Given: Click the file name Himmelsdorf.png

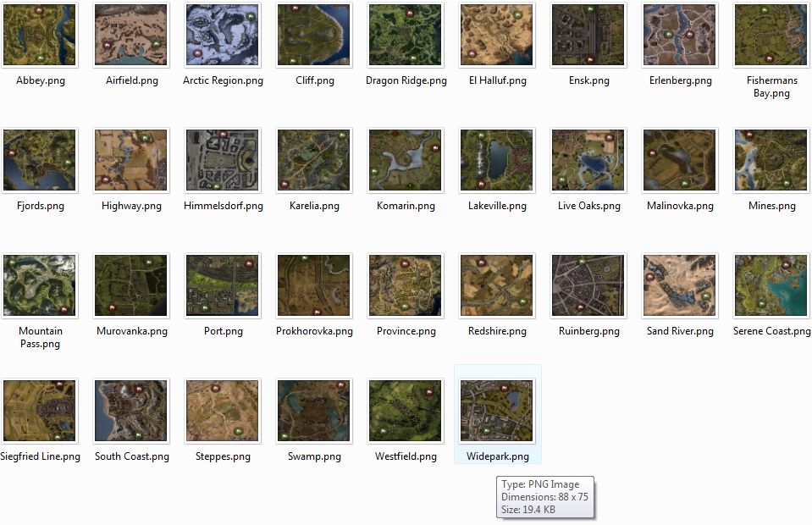Looking at the screenshot, I should click(224, 206).
